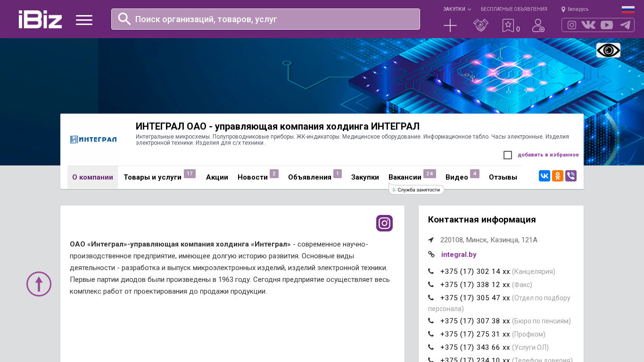Check the add to favorites checkbox
The height and width of the screenshot is (362, 644).
pos(508,155)
